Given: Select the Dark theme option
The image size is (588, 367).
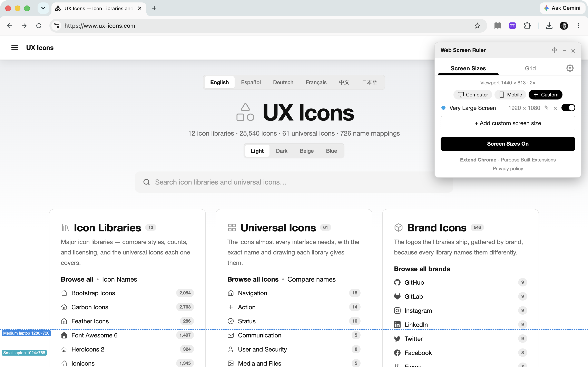Looking at the screenshot, I should click(x=282, y=151).
